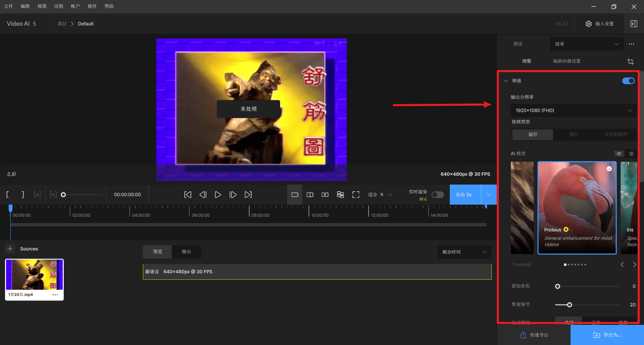Select the side-by-side preview view icon
The width and height of the screenshot is (644, 345).
tap(325, 194)
